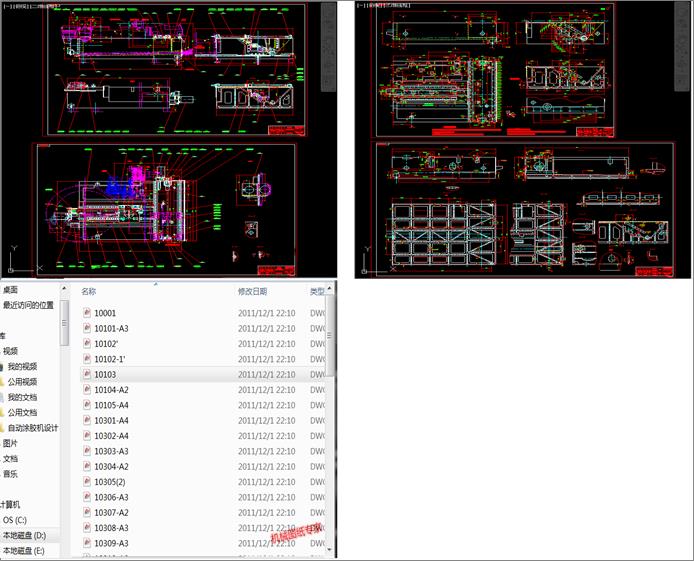Click the top-left CAD assembly drawing
The height and width of the screenshot is (561, 694).
point(177,69)
